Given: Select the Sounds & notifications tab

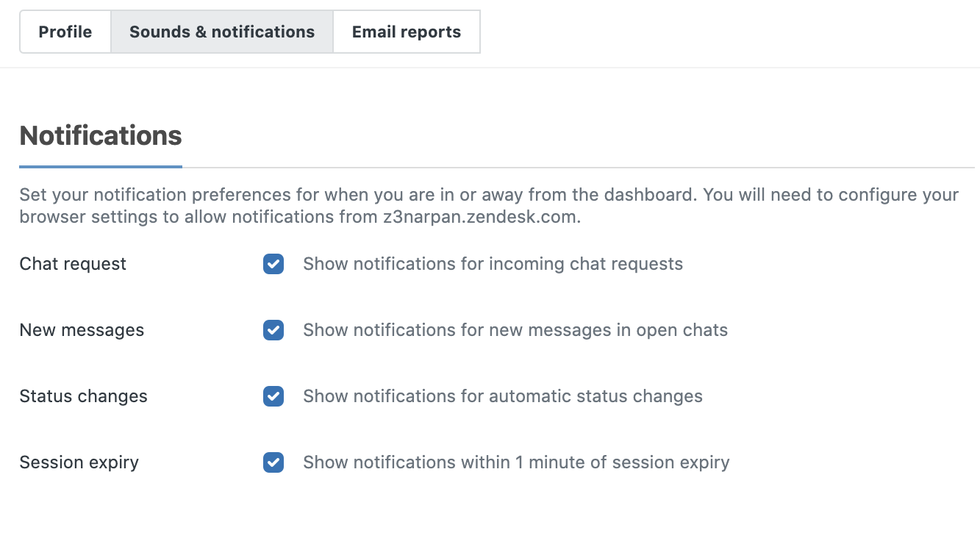Looking at the screenshot, I should (x=222, y=32).
